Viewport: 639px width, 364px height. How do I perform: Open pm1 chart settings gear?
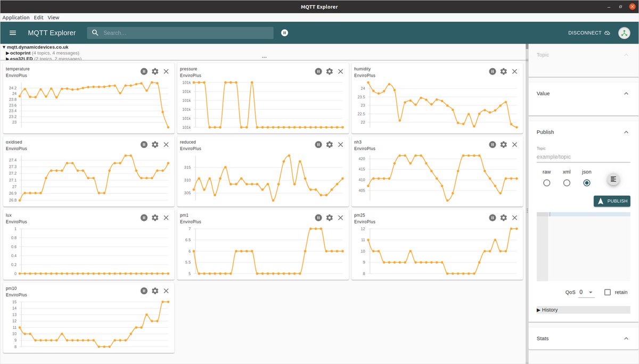click(x=330, y=218)
